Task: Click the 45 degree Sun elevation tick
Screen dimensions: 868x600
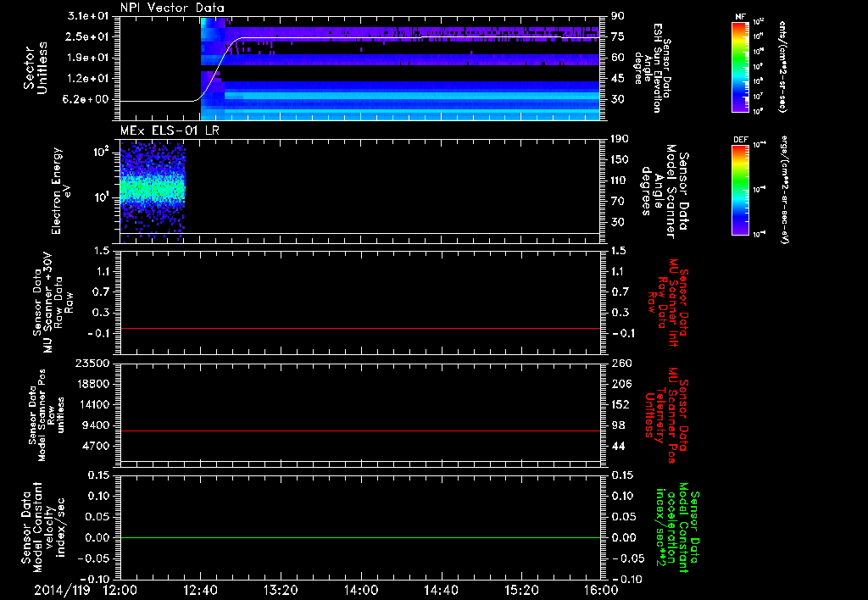Action: (617, 79)
